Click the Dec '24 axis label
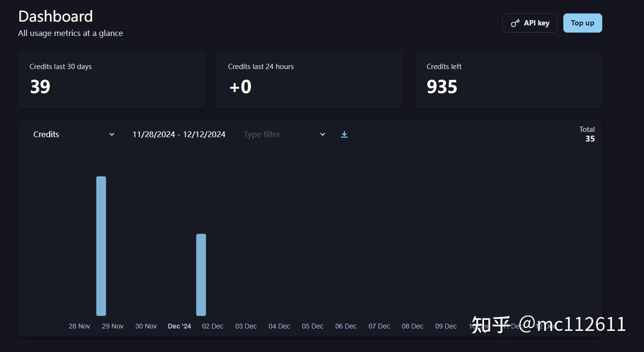The height and width of the screenshot is (352, 644). 179,326
